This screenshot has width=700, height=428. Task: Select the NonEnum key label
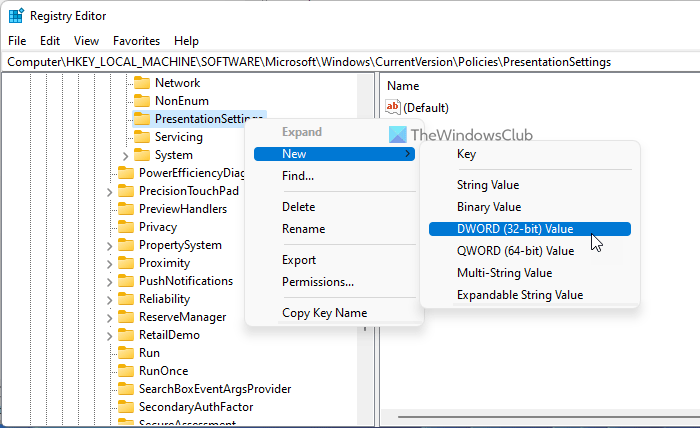(182, 100)
